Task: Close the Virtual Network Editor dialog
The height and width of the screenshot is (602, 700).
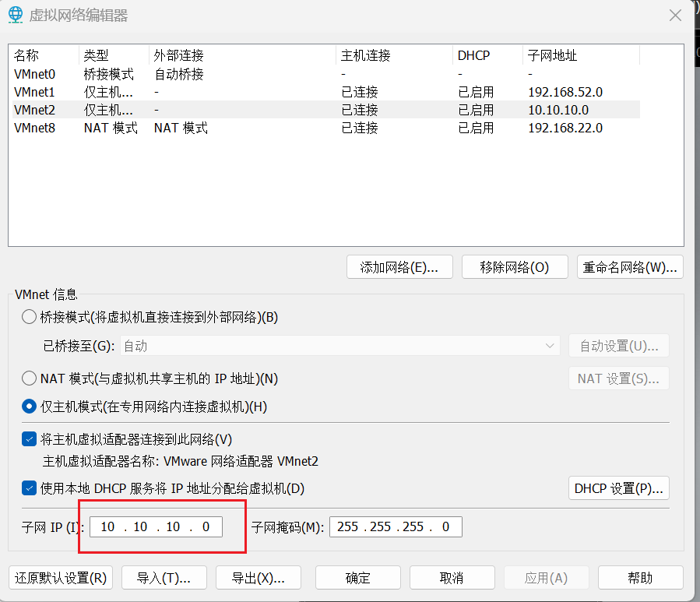Action: [676, 15]
